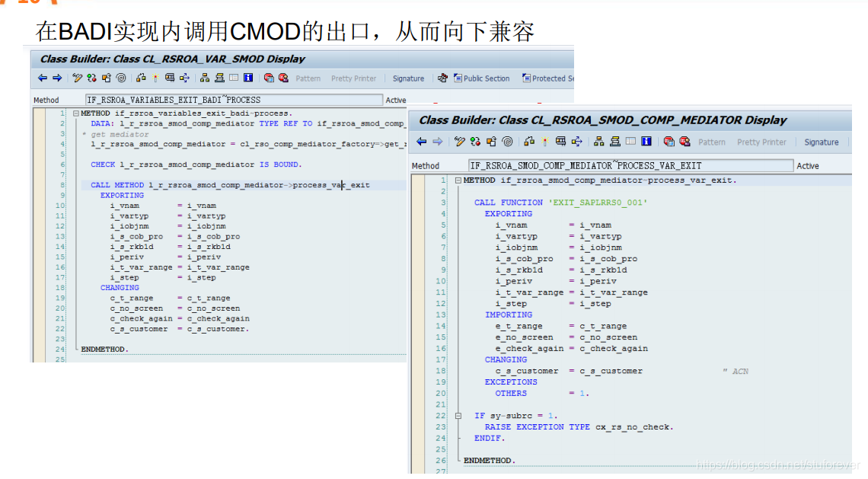
Task: Run syntax Check in SMOD_COMP_MEDIATOR window
Action: pyautogui.click(x=529, y=142)
